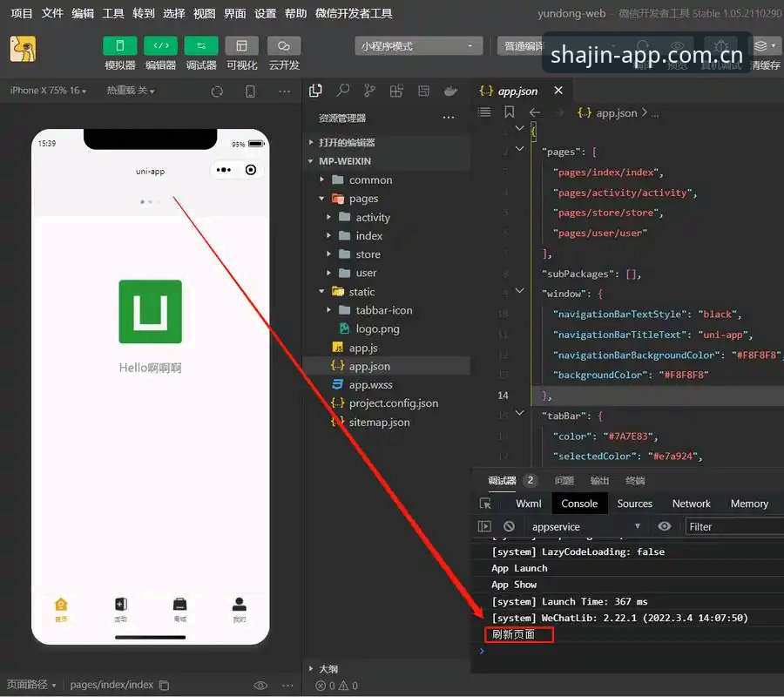Tap the home tab in simulator

click(61, 610)
